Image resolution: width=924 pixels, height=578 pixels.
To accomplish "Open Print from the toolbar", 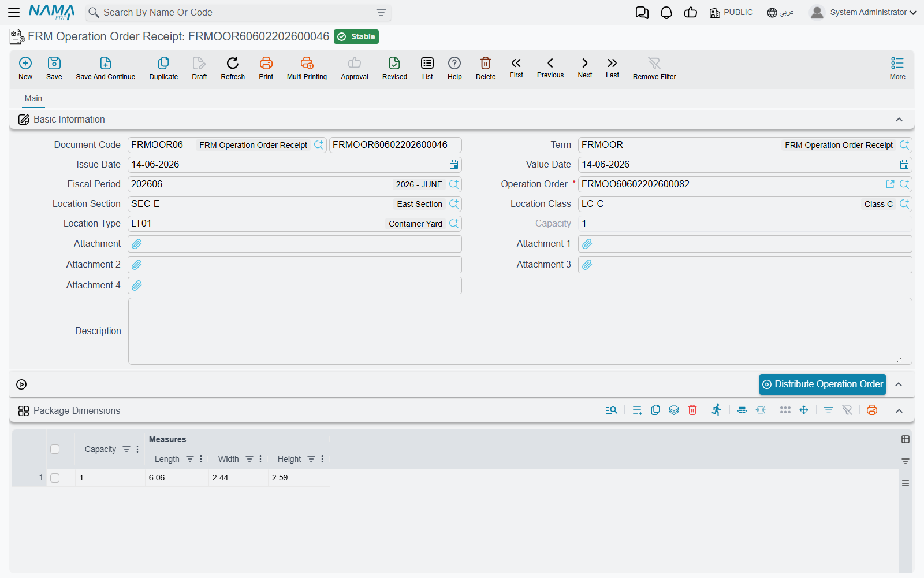I will (x=266, y=68).
